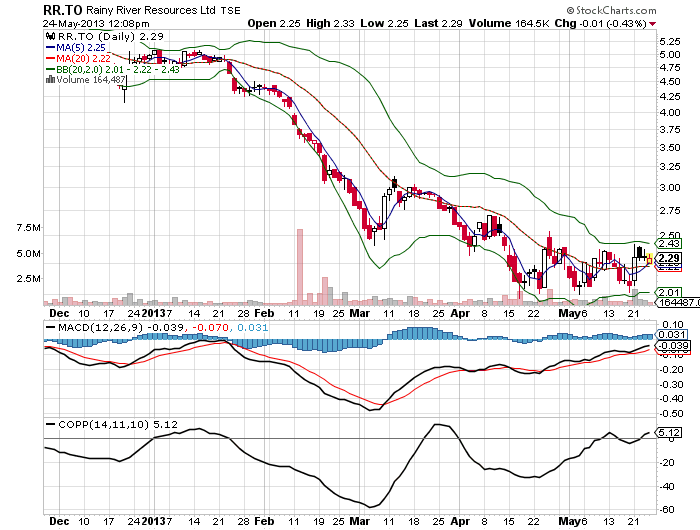This screenshot has height=530, width=700.
Task: Click the Volume 164.5K header value
Action: pos(508,23)
